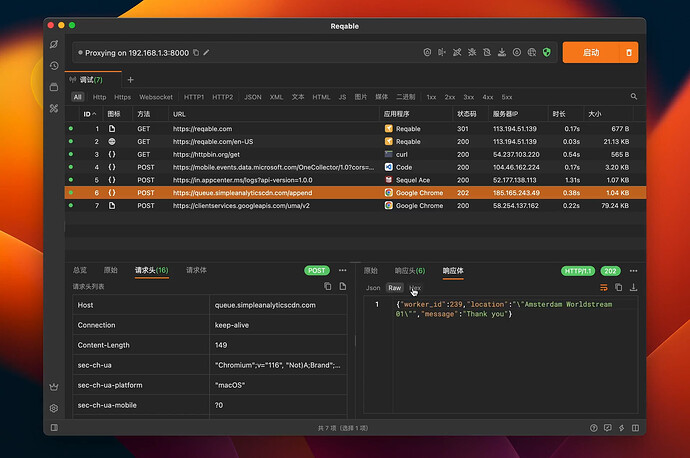Screen dimensions: 690x458
Task: Toggle the crossed-out rewrite icon in toolbar
Action: 457,52
